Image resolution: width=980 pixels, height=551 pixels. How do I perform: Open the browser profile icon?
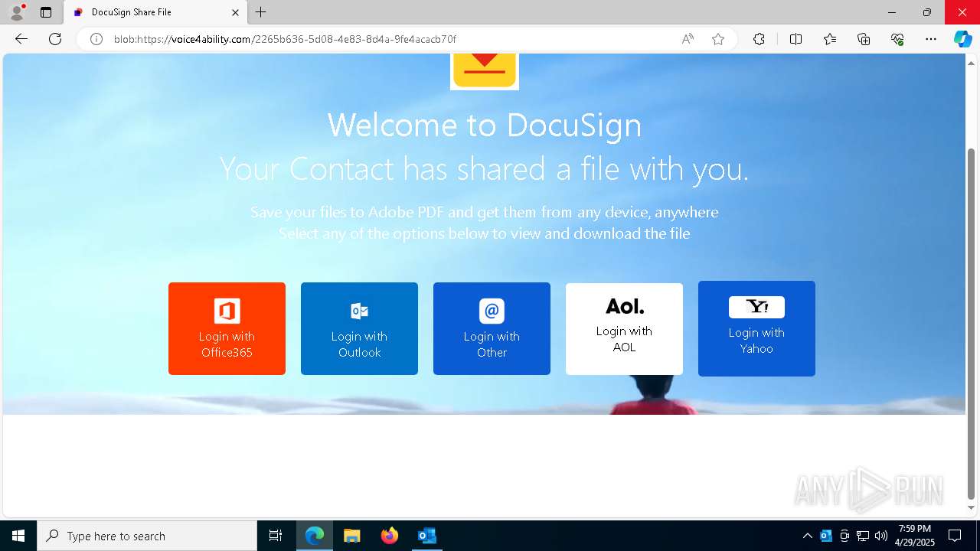[x=17, y=12]
